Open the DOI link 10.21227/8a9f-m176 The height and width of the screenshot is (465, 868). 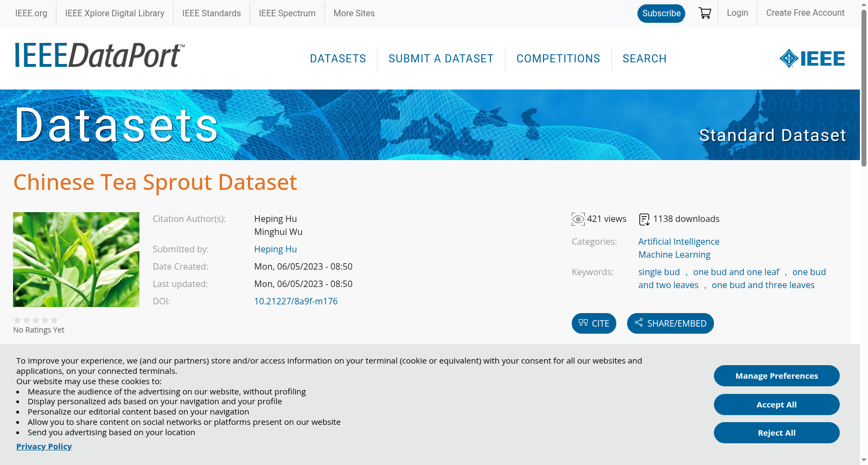tap(296, 301)
